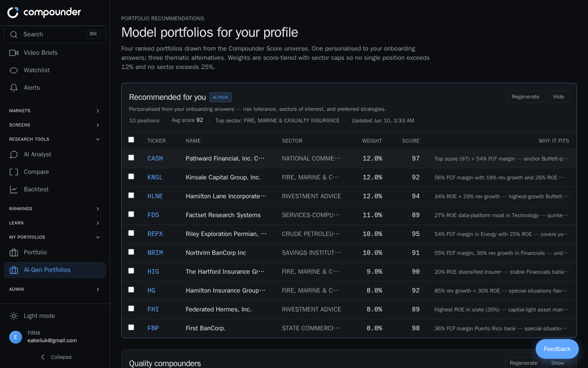Check the FHI row checkbox
Image resolution: width=588 pixels, height=368 pixels.
pos(131,309)
